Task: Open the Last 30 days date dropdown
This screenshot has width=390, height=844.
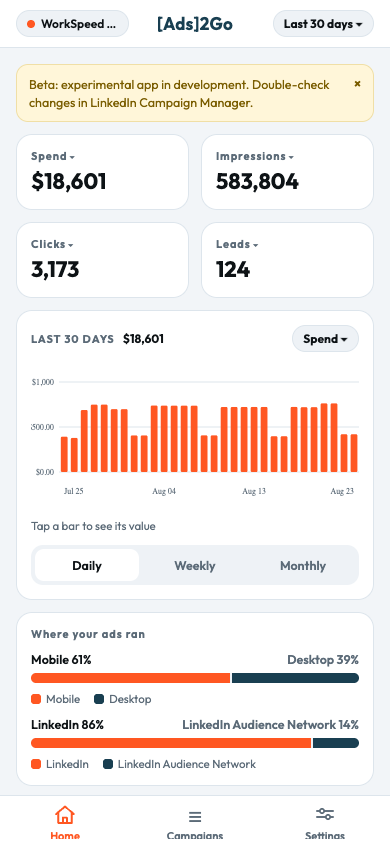Action: 323,24
